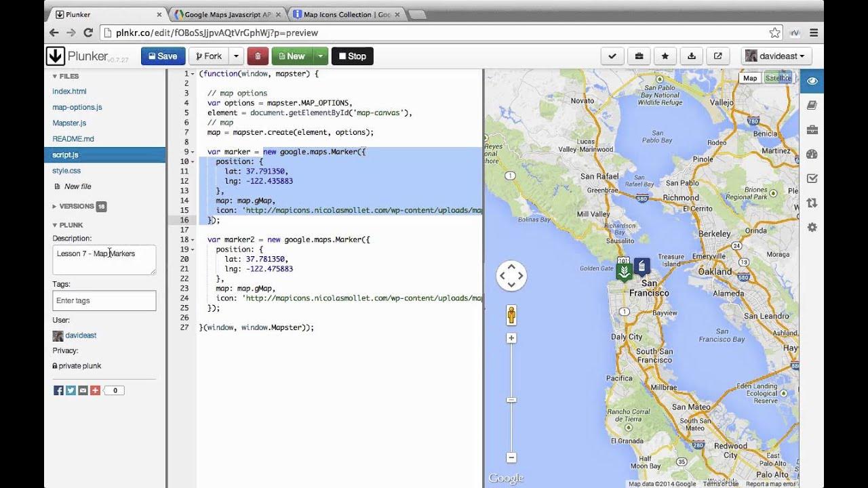Screen dimensions: 868x488
Task: Click the Plunker logo icon
Action: [x=56, y=56]
